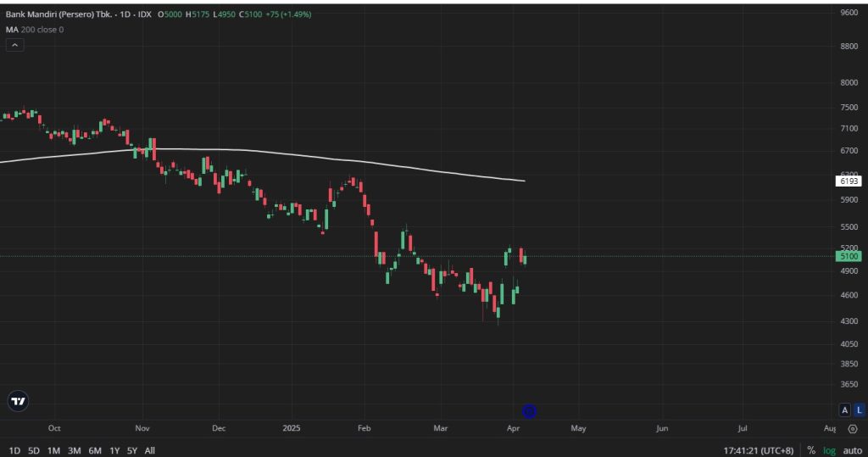
Task: Toggle the auto scale mode
Action: 853,450
